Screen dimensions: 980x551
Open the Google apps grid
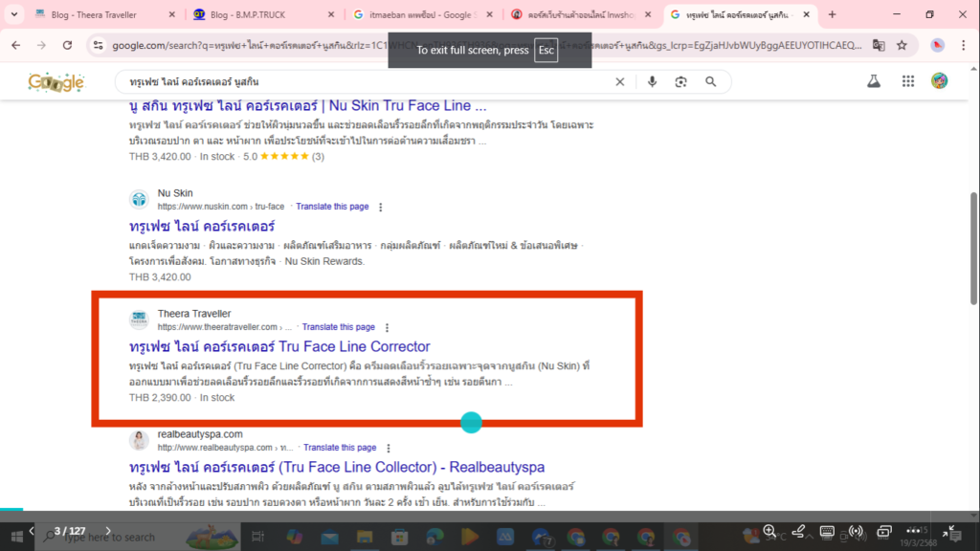coord(907,82)
